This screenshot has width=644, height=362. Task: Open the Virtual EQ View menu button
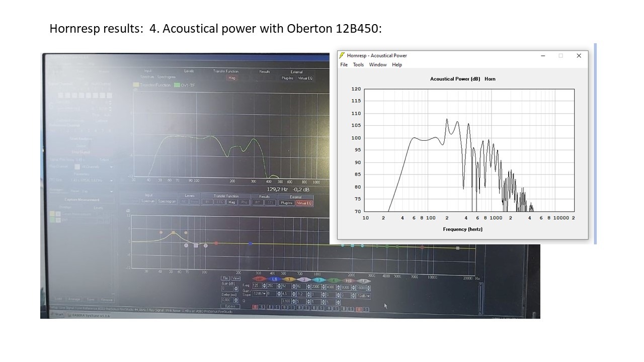tap(236, 278)
